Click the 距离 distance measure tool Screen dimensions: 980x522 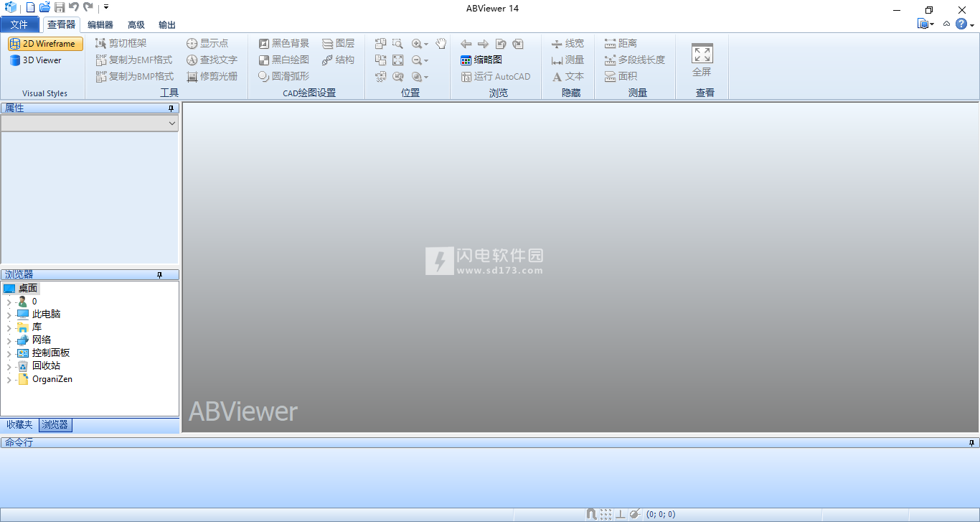[621, 43]
